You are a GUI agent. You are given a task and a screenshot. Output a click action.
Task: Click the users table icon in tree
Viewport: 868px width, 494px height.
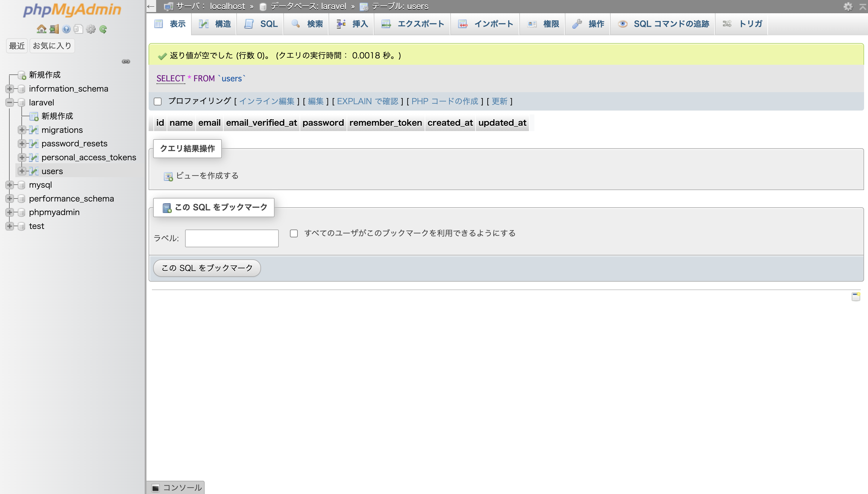[x=34, y=171]
